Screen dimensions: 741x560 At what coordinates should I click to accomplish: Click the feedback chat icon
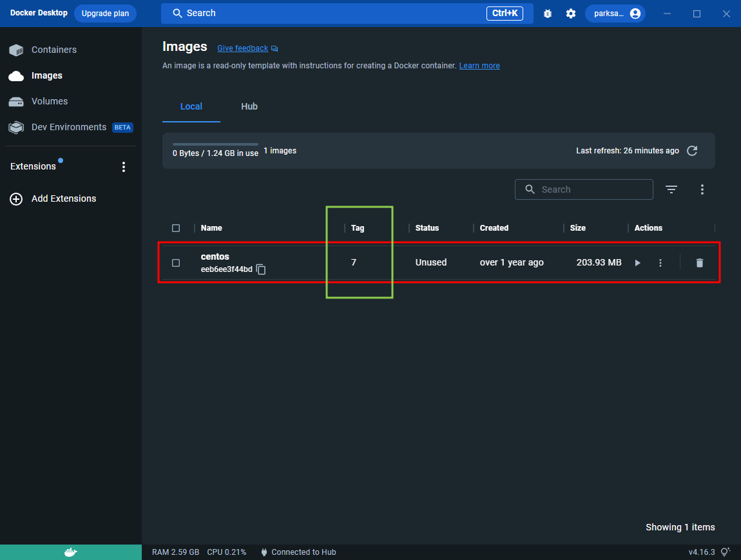coord(274,49)
